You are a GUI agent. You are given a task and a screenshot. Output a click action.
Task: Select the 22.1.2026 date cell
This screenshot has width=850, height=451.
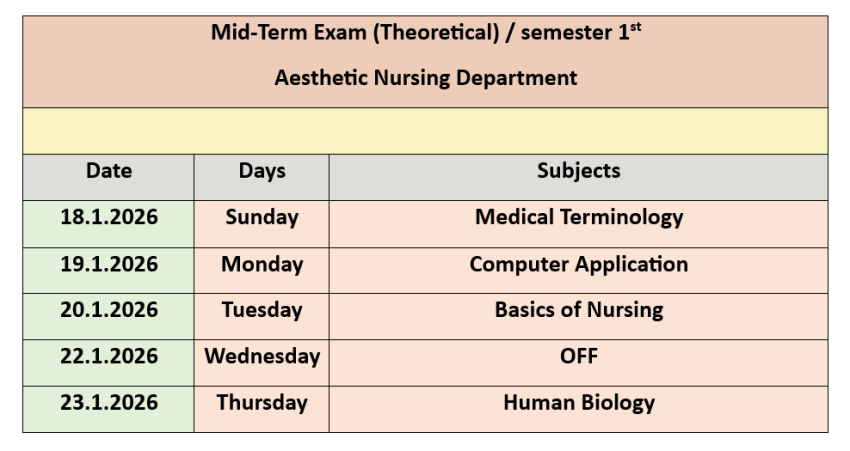[x=109, y=356]
